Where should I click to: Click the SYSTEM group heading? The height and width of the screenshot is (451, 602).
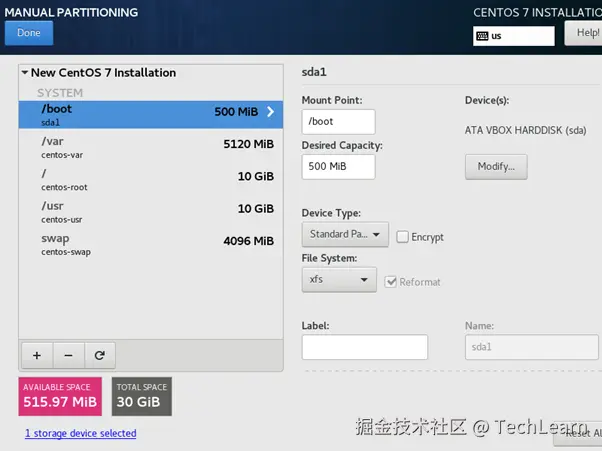tap(60, 93)
